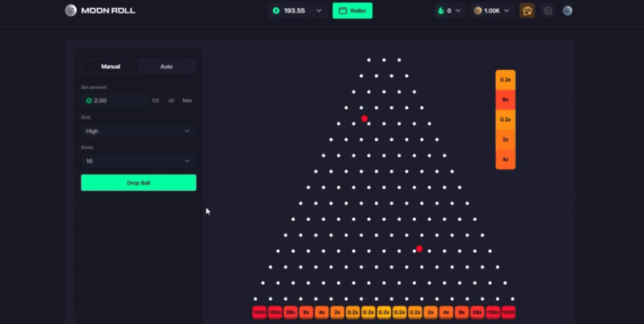Open the gift box rewards icon

[x=527, y=11]
